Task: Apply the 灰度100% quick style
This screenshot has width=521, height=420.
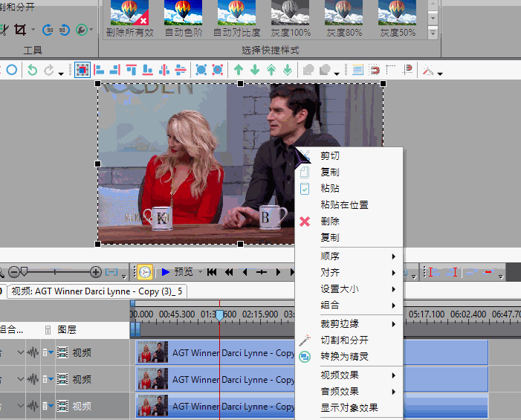Action: (291, 19)
